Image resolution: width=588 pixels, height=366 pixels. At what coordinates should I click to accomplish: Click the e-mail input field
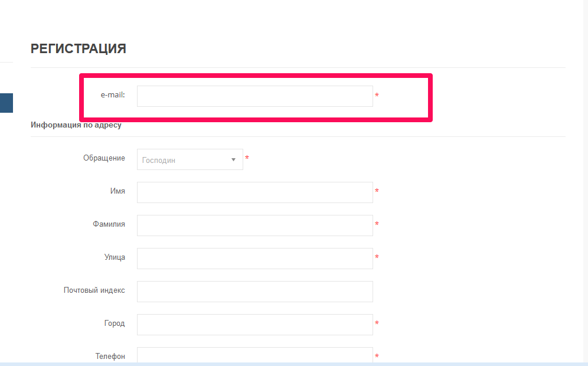255,96
